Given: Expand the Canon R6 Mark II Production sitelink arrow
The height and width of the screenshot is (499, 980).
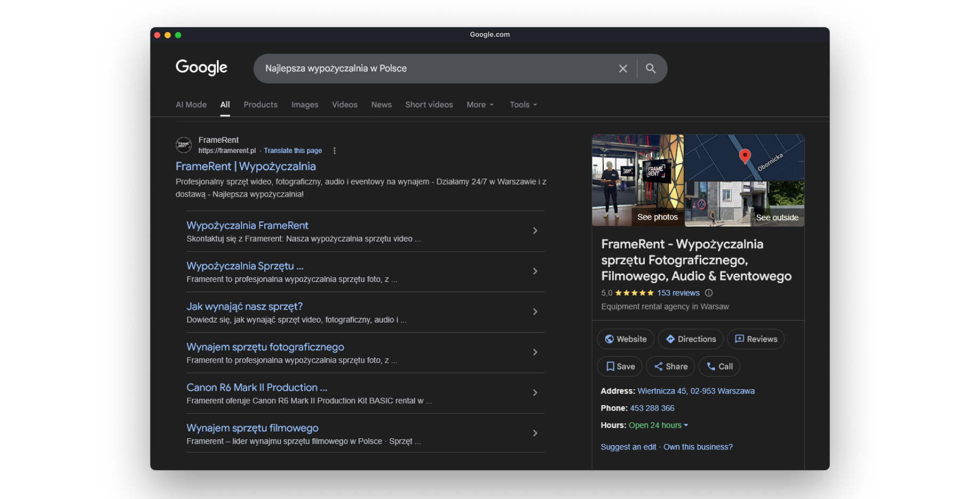Looking at the screenshot, I should 535,393.
